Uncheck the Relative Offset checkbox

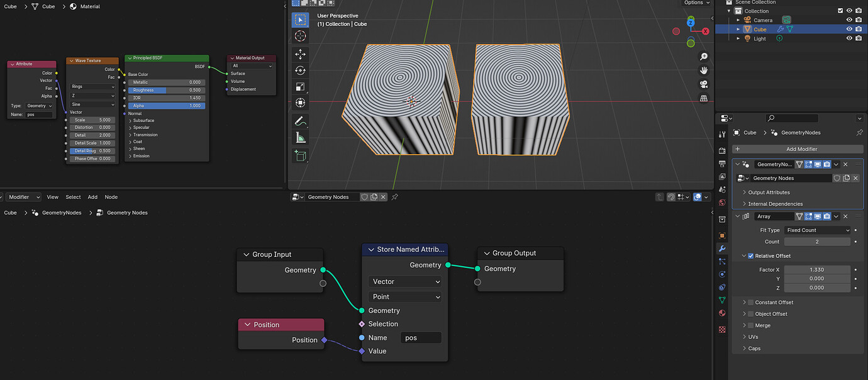coord(749,255)
